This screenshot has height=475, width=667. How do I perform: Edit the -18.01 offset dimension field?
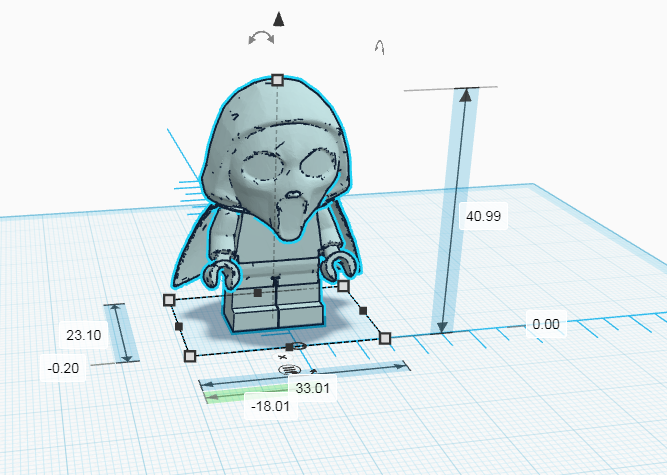271,406
